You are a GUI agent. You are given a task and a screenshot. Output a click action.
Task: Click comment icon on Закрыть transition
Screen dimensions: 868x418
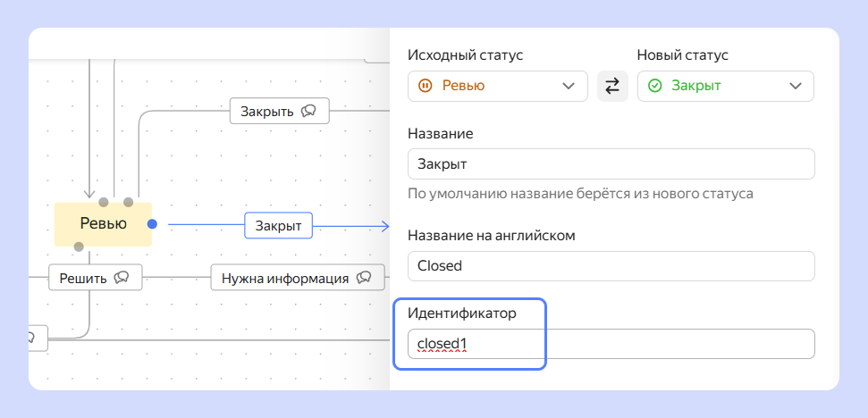tap(309, 111)
